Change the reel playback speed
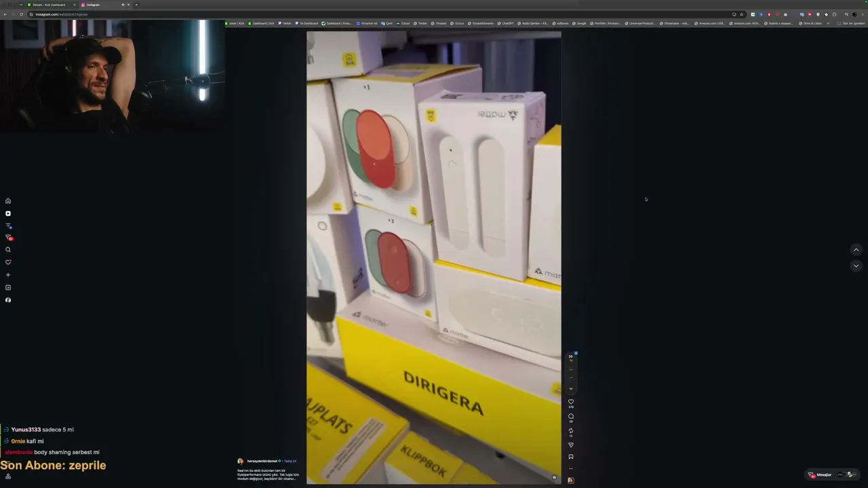Screen dimensions: 868x488 click(571, 357)
